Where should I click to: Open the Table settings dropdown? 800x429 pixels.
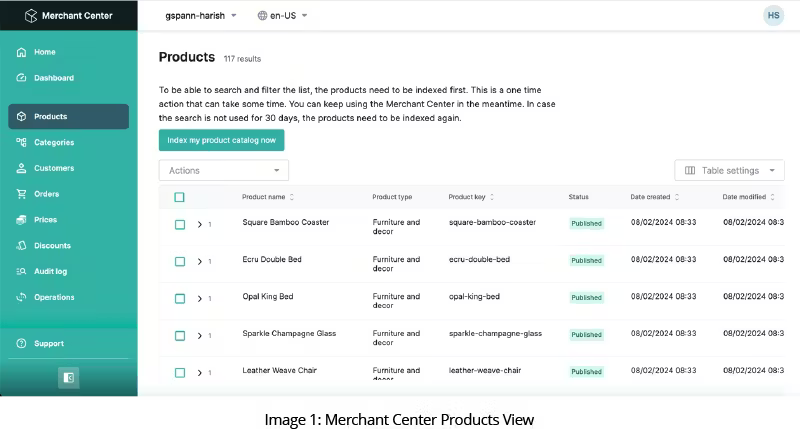[730, 170]
